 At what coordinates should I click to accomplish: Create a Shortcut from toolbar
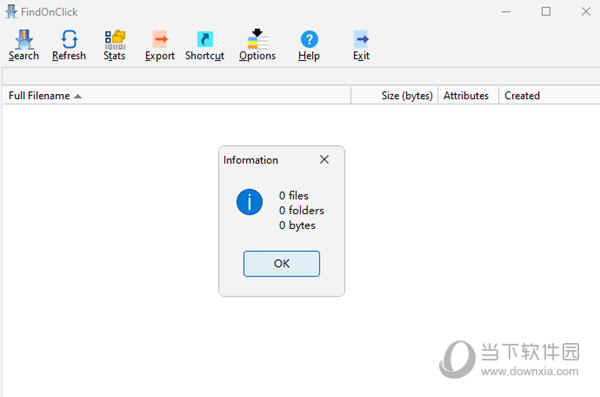205,45
